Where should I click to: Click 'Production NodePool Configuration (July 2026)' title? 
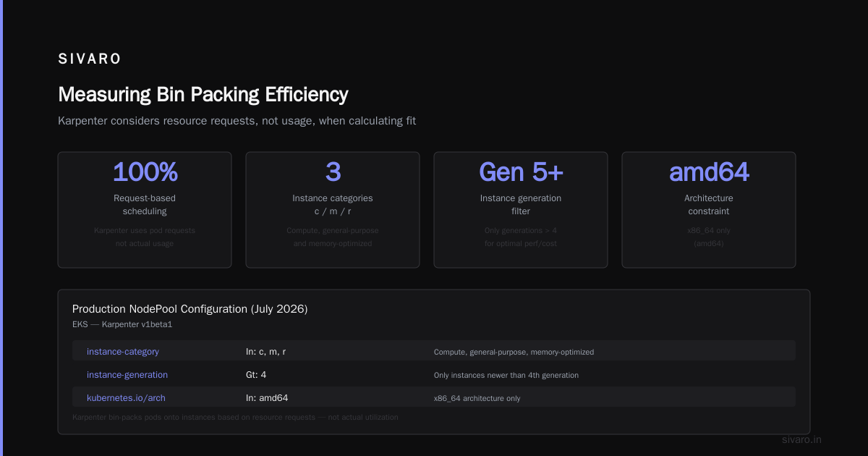click(190, 309)
